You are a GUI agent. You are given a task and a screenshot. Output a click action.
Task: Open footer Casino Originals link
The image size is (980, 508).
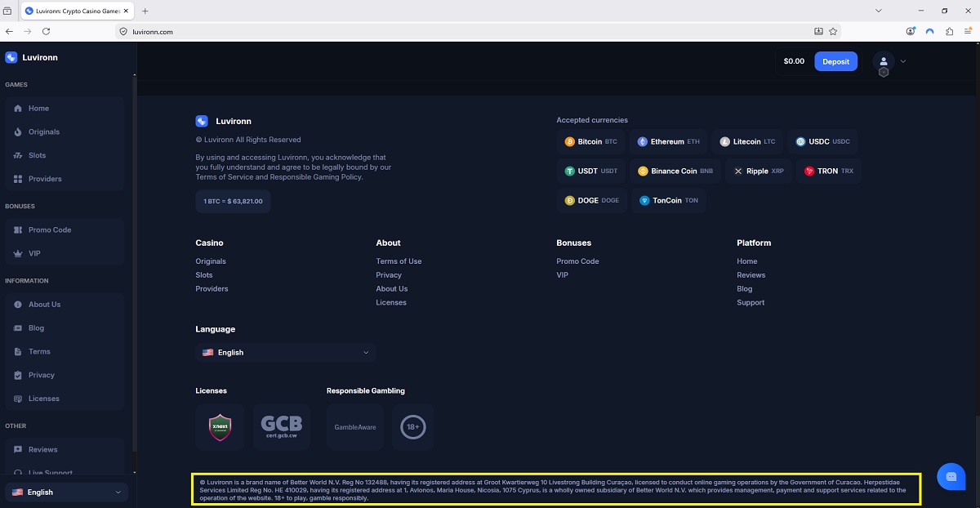coord(211,261)
